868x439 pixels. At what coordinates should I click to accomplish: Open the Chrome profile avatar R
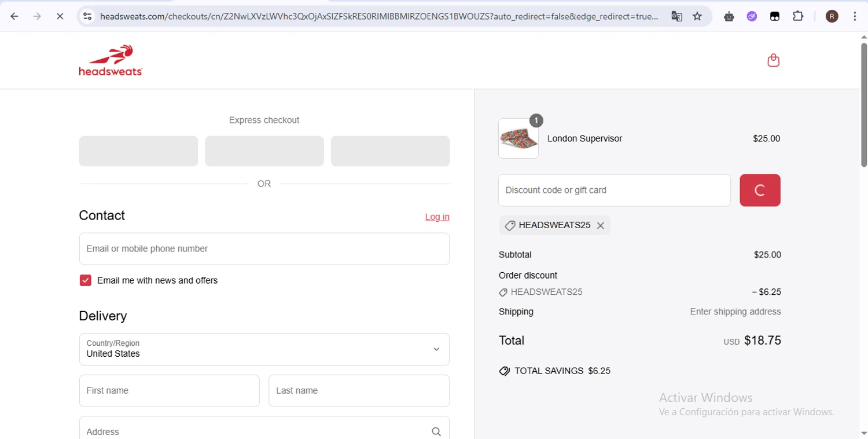click(832, 16)
